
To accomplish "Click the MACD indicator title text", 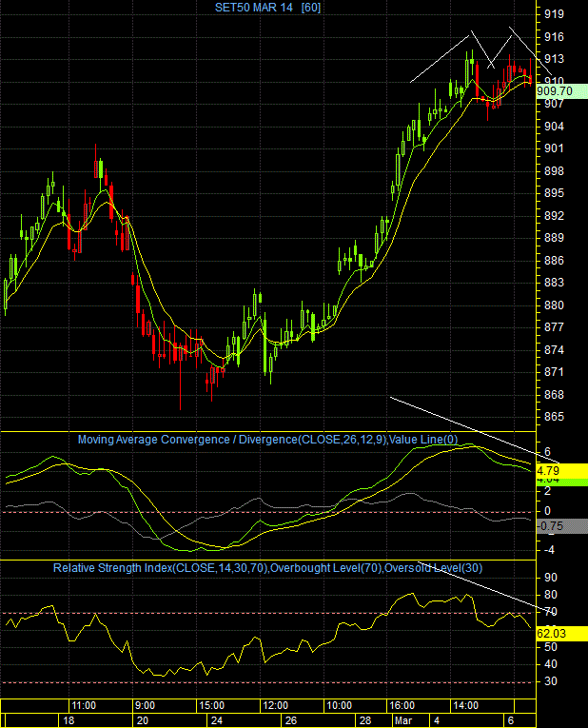I will click(x=267, y=440).
